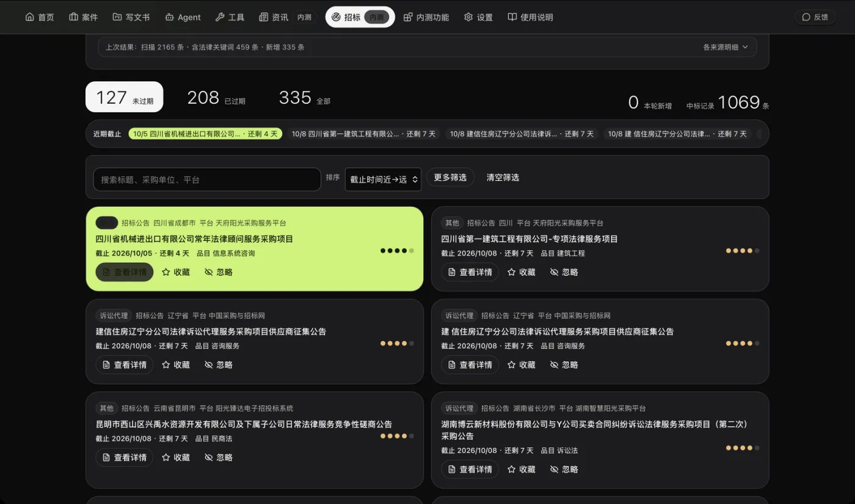Click the rating dots on 四川省第一建筑工程 card

tap(743, 251)
